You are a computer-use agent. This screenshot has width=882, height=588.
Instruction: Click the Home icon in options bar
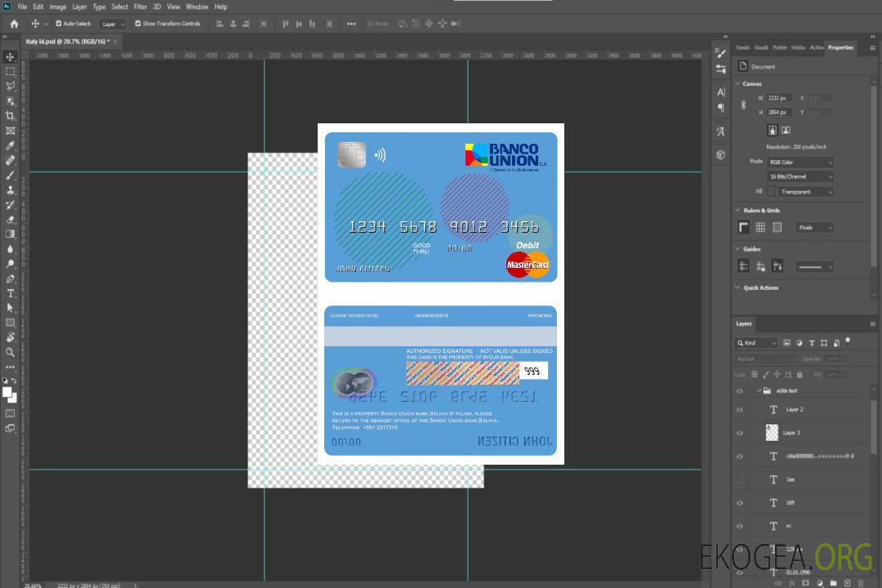pos(14,24)
